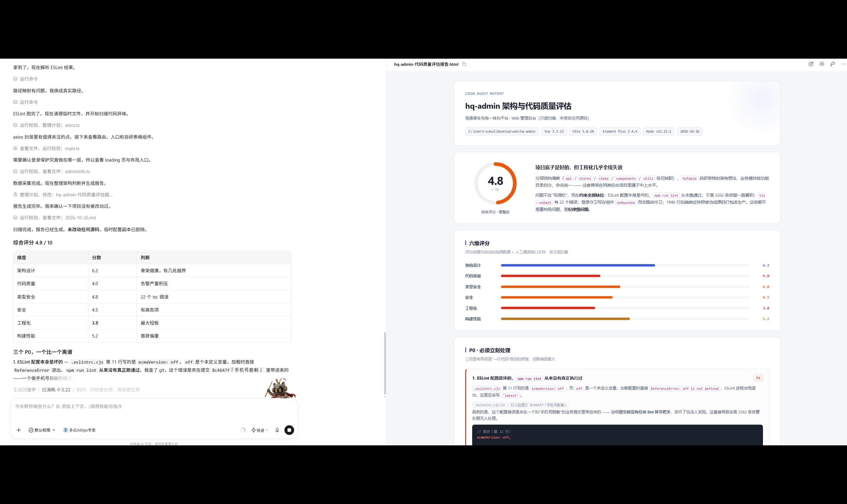
Task: Click the 构建性能 score value 5.2 in report
Action: pos(766,319)
